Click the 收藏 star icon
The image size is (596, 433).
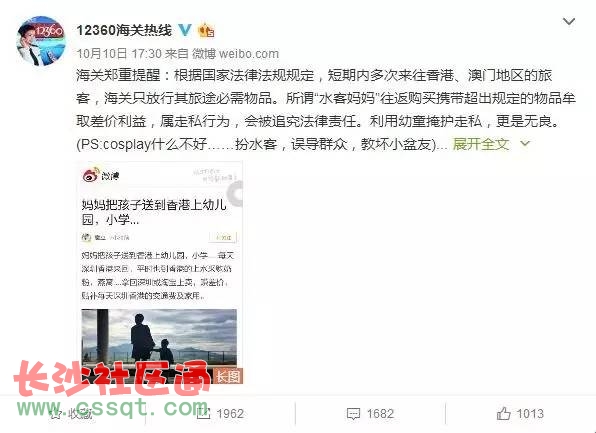pos(55,413)
